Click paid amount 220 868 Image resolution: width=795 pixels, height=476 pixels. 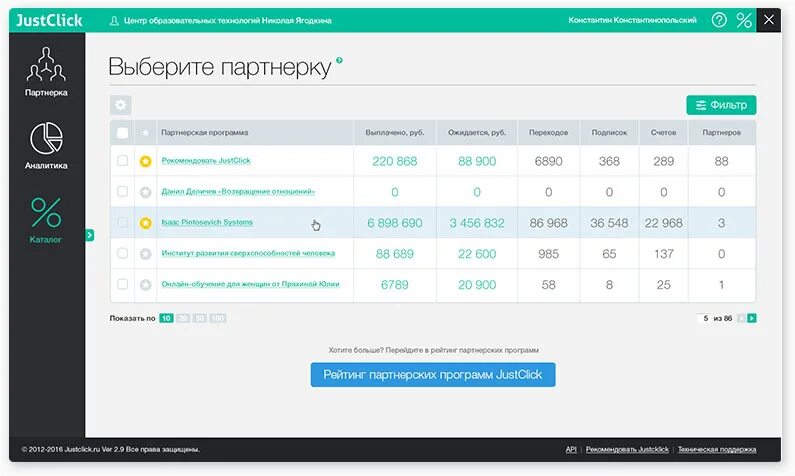pyautogui.click(x=394, y=161)
